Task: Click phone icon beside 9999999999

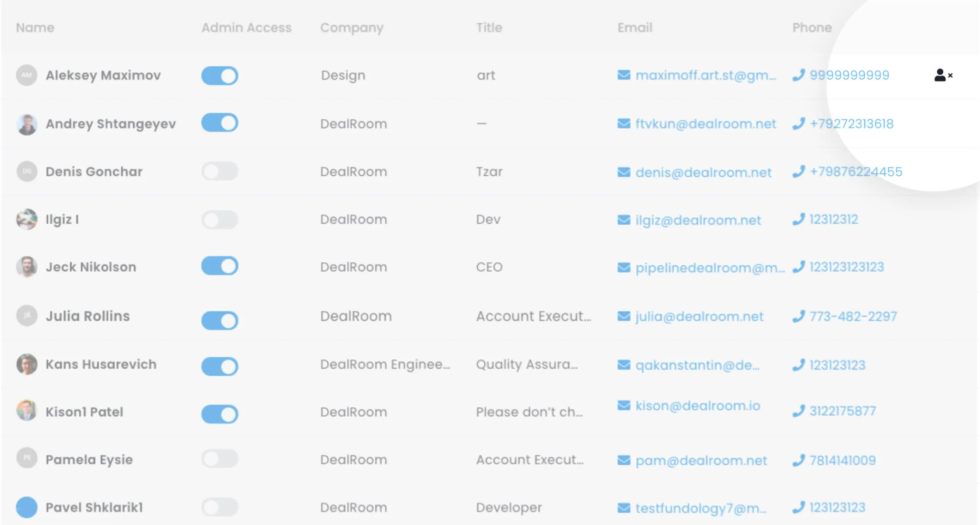Action: click(x=798, y=75)
